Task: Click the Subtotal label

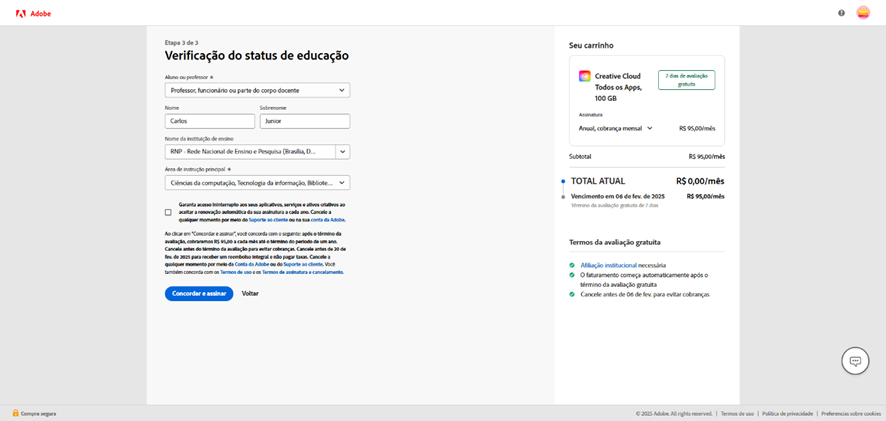Action: click(580, 157)
